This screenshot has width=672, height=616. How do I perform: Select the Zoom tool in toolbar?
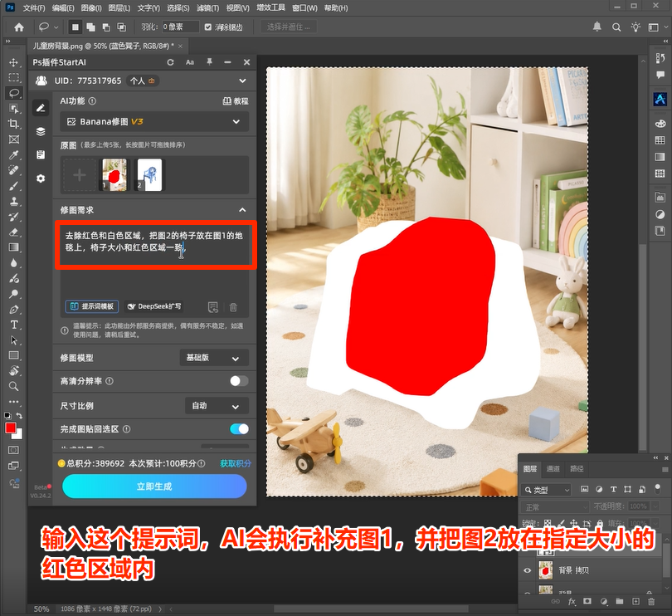[14, 387]
